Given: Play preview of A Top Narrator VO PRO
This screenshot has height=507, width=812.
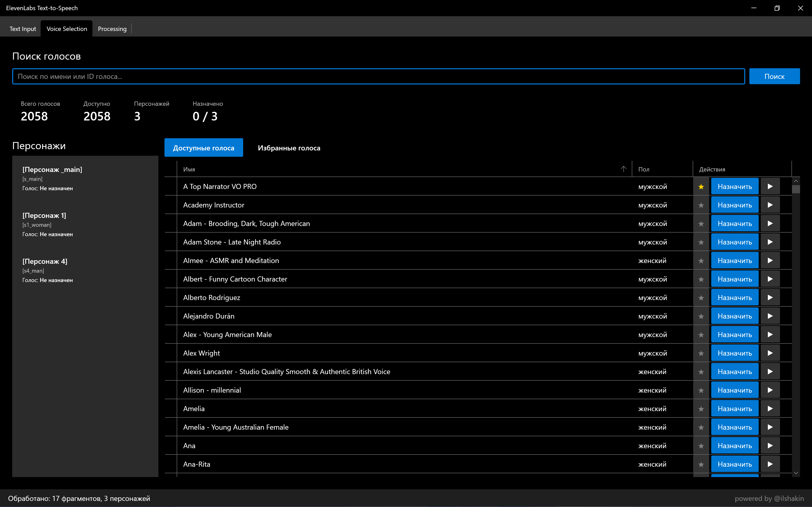Looking at the screenshot, I should [770, 186].
